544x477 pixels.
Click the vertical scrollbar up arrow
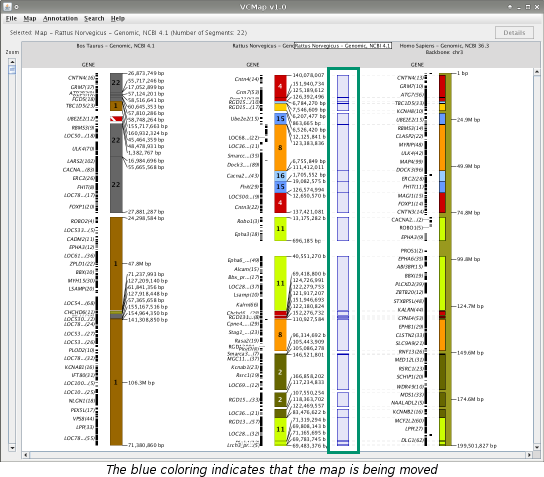point(537,71)
